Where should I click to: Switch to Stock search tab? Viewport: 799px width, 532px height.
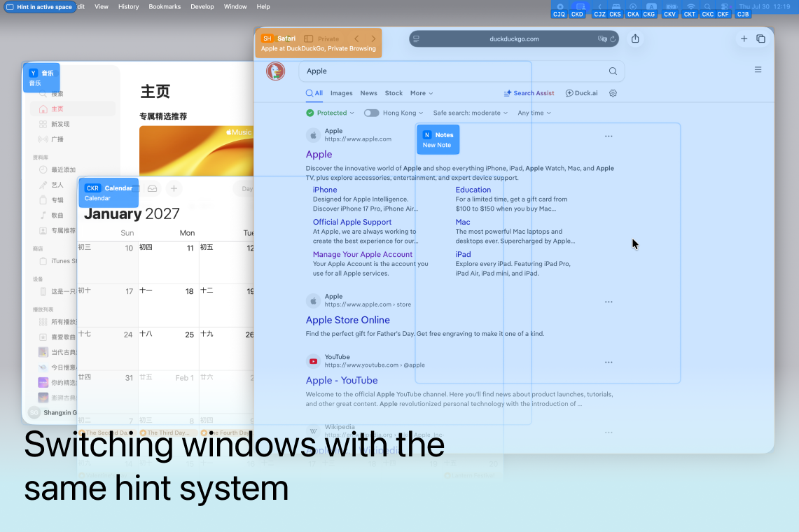coord(394,93)
